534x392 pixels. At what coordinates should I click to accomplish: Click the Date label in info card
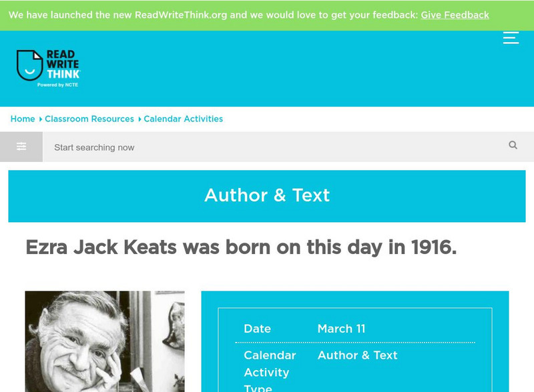257,329
